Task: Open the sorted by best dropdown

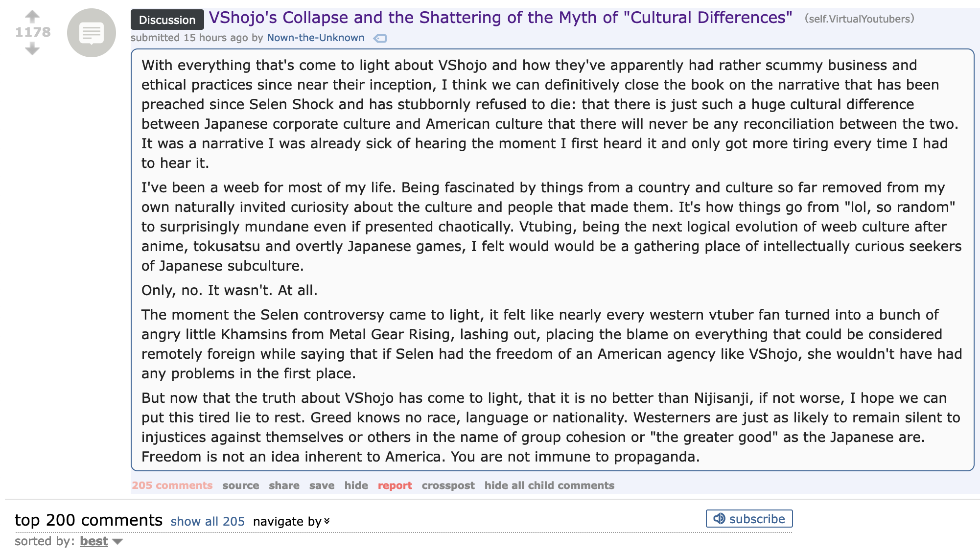Action: [94, 541]
